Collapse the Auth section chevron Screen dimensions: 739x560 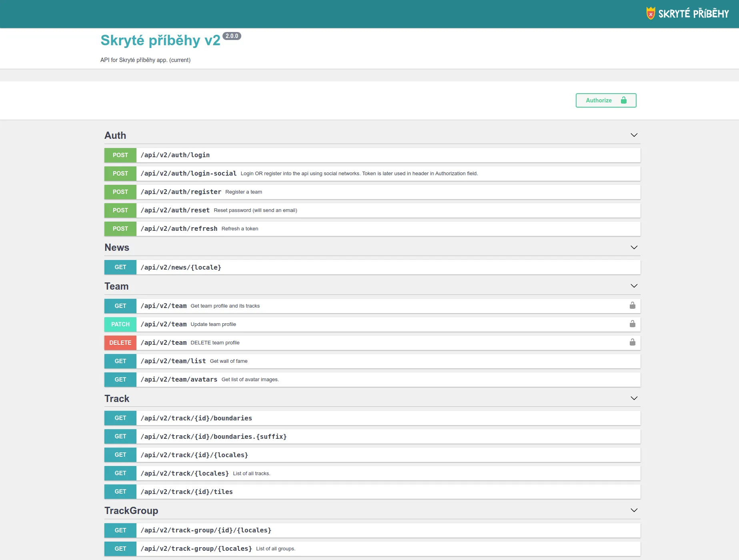(634, 135)
